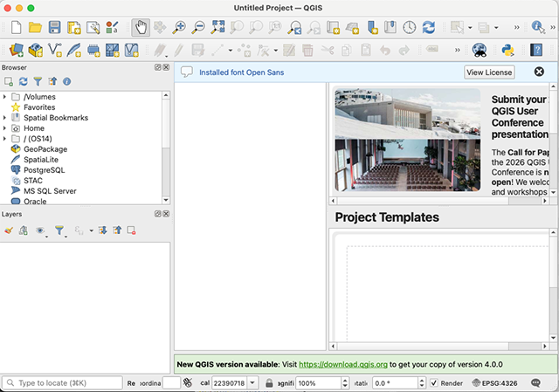Increase the rotation value stepper

(x=422, y=381)
